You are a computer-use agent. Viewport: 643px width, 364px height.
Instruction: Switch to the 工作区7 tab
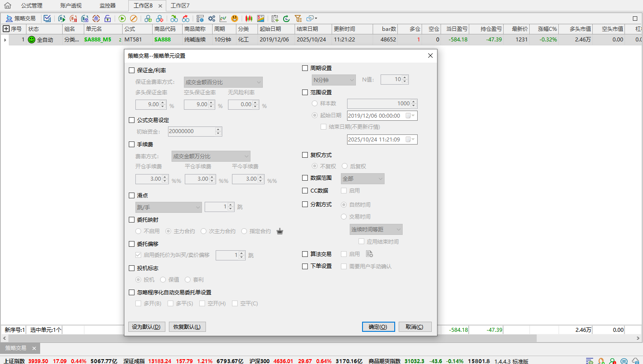(x=180, y=6)
